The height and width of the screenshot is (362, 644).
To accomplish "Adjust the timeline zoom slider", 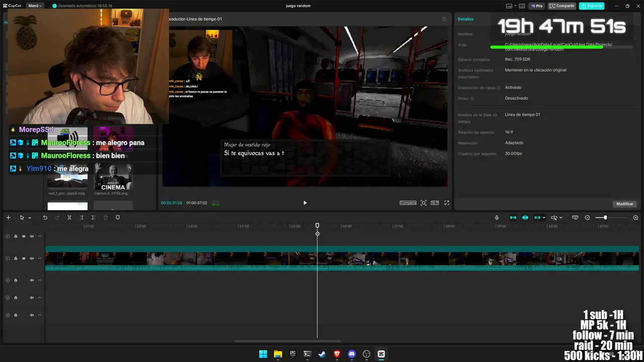I will pos(605,218).
